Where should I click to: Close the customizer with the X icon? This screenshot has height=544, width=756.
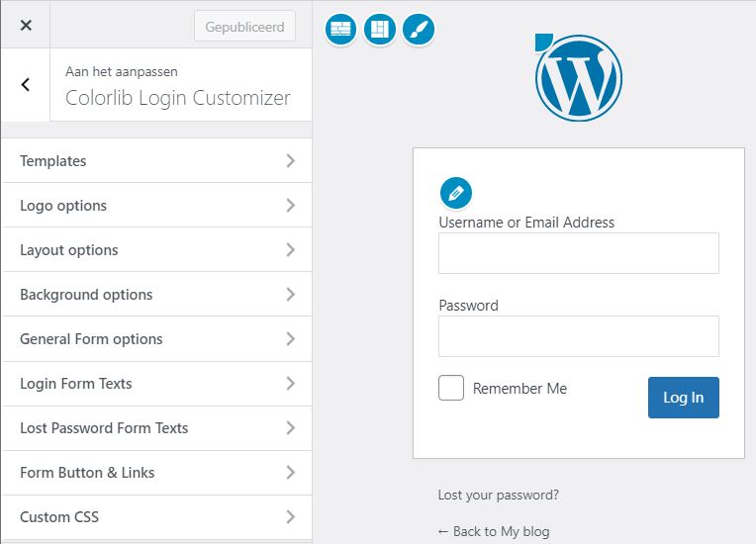pyautogui.click(x=26, y=25)
